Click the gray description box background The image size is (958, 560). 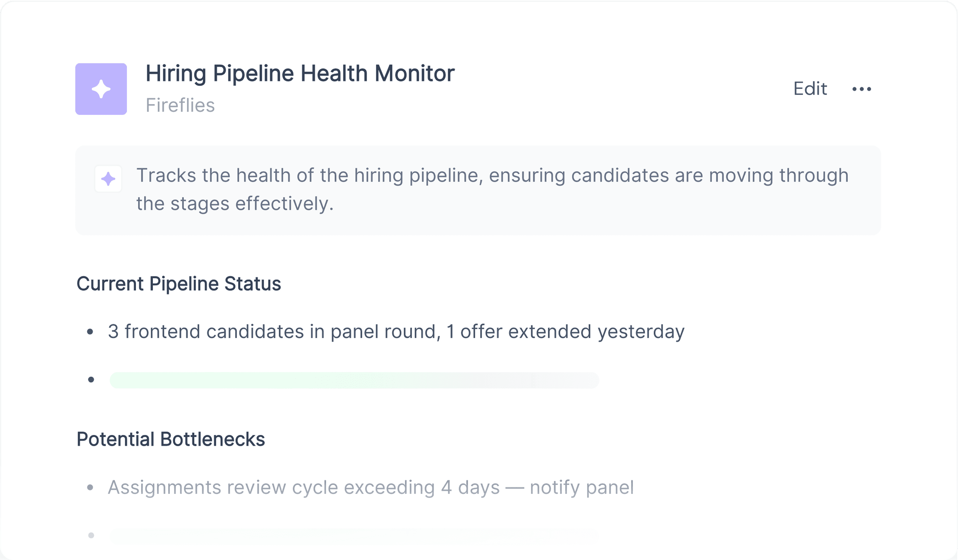pos(478,190)
